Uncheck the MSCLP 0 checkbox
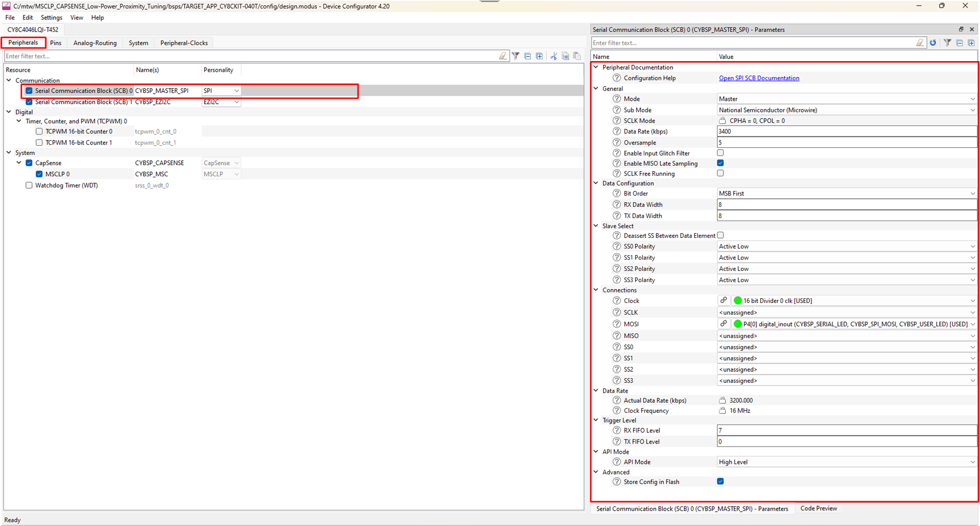 (x=39, y=174)
